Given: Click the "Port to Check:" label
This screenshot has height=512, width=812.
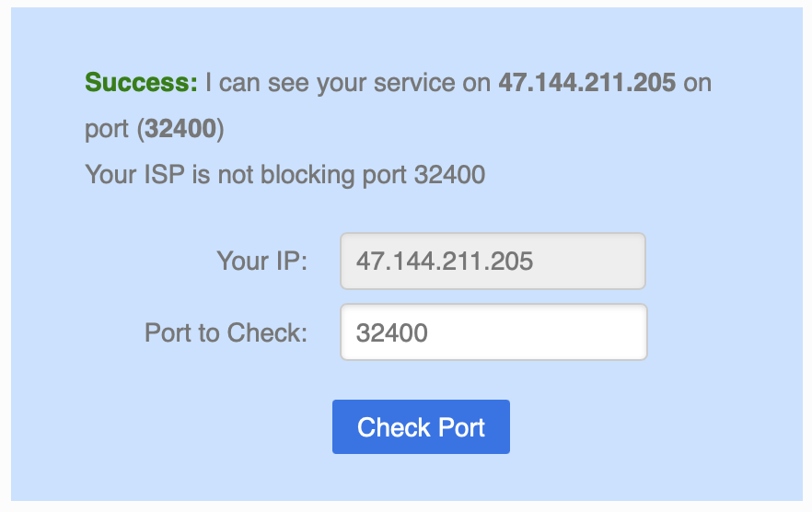Looking at the screenshot, I should [226, 332].
